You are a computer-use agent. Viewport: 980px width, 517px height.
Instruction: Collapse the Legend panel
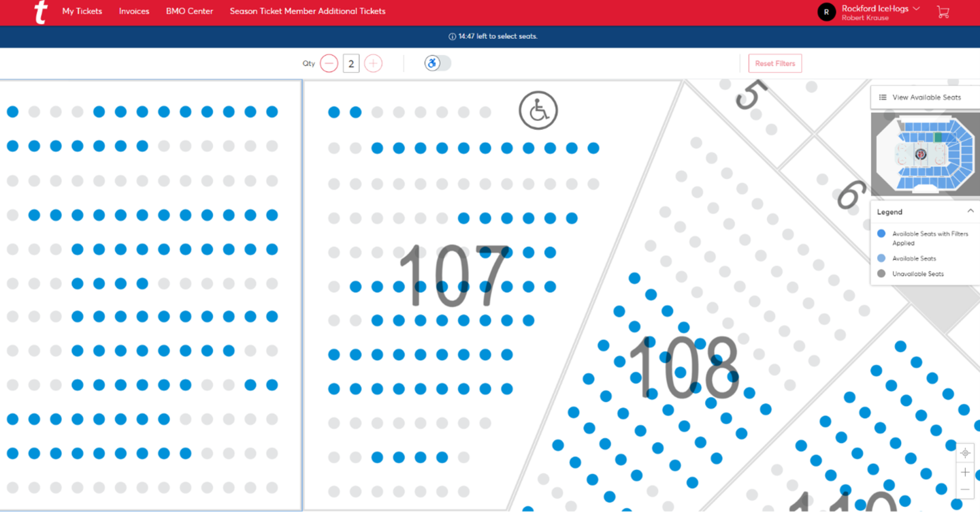[x=971, y=211]
